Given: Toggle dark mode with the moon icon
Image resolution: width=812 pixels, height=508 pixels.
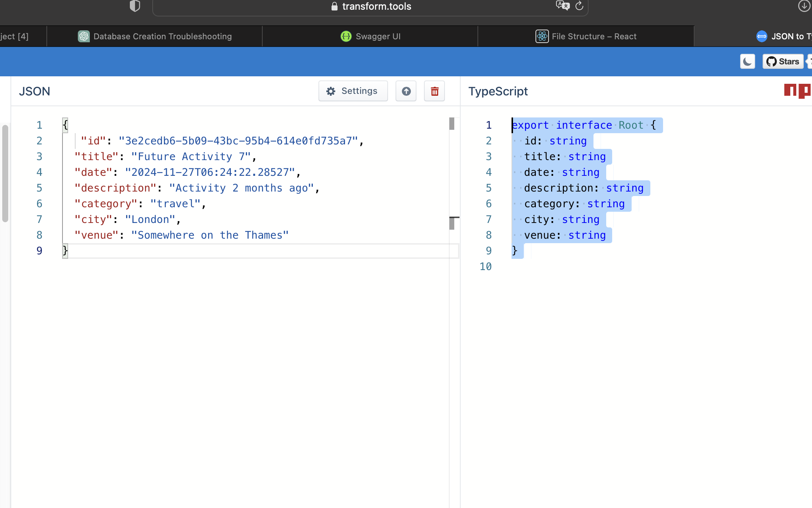Looking at the screenshot, I should 747,61.
